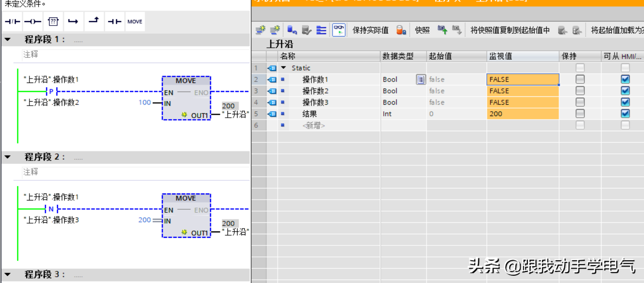
Task: Click the expanded mode list icon
Action: (x=322, y=30)
